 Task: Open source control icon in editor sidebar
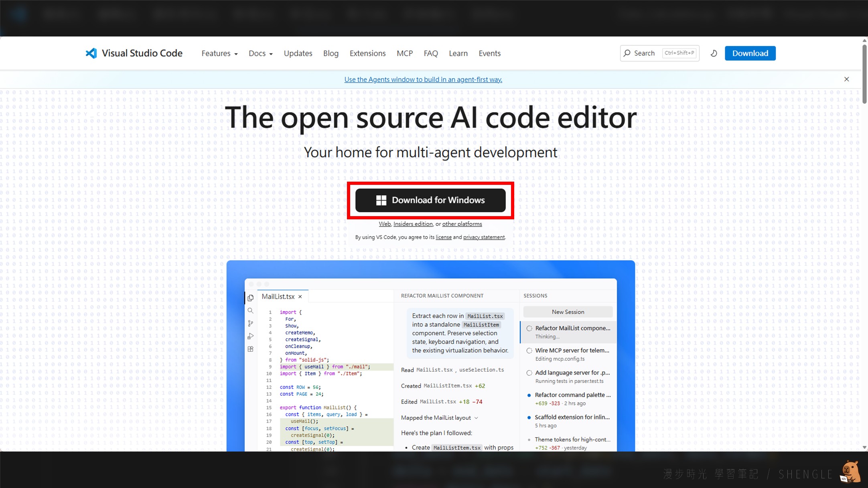251,323
